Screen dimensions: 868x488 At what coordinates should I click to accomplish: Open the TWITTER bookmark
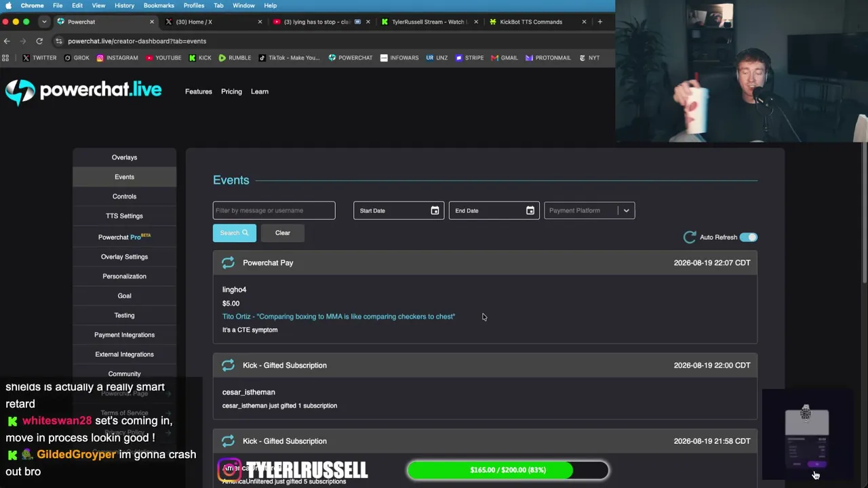39,58
